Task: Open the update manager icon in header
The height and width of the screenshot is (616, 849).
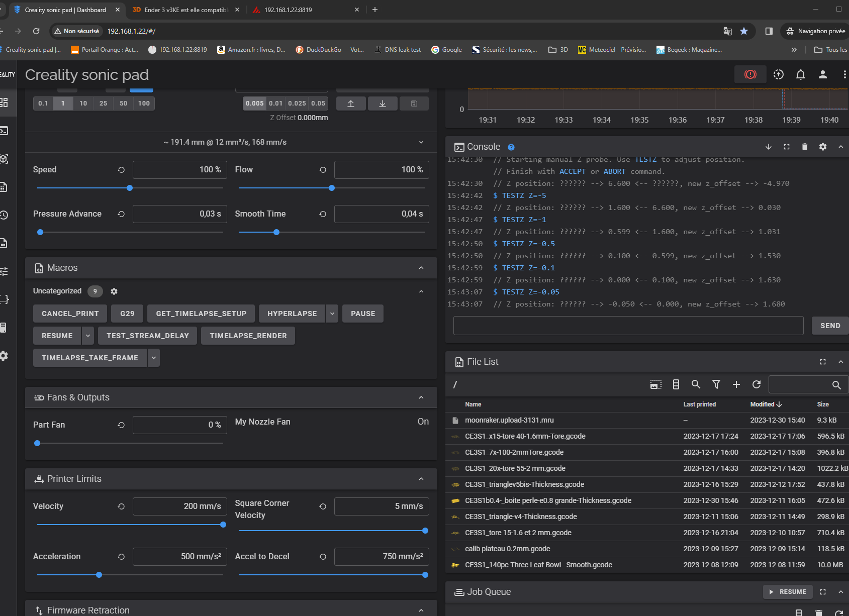Action: point(778,74)
